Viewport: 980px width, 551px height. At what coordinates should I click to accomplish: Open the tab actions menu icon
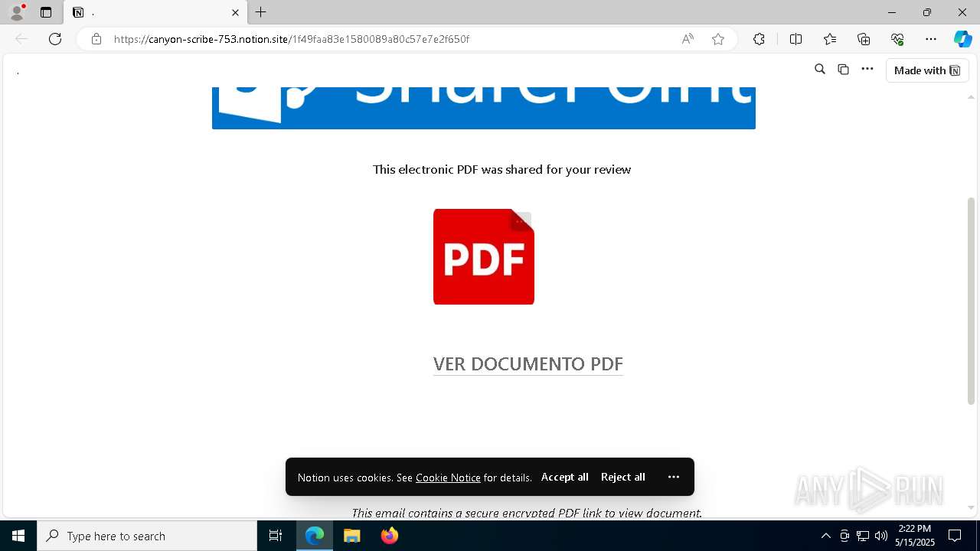pyautogui.click(x=46, y=12)
